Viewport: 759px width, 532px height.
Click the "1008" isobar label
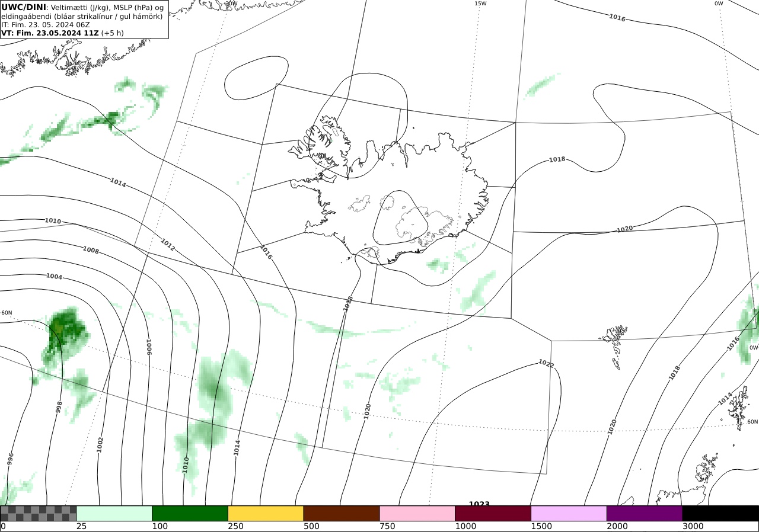pyautogui.click(x=91, y=251)
